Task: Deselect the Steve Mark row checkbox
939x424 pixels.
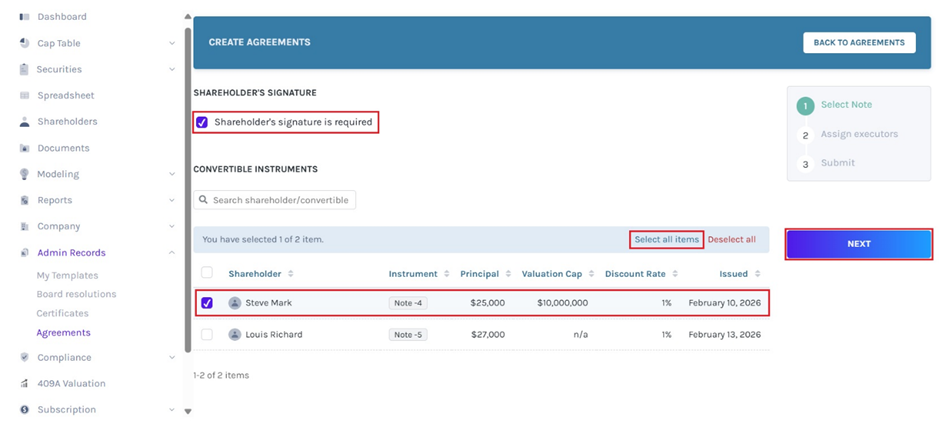Action: click(207, 303)
